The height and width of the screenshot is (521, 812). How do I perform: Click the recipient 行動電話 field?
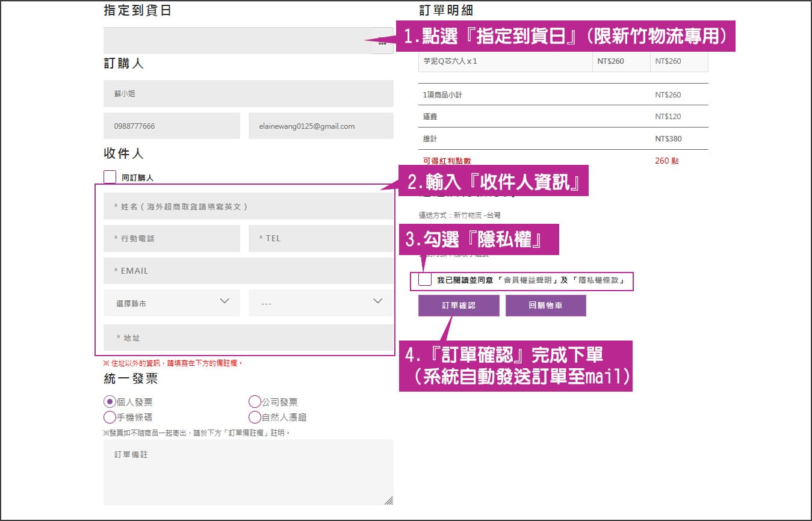tap(172, 238)
